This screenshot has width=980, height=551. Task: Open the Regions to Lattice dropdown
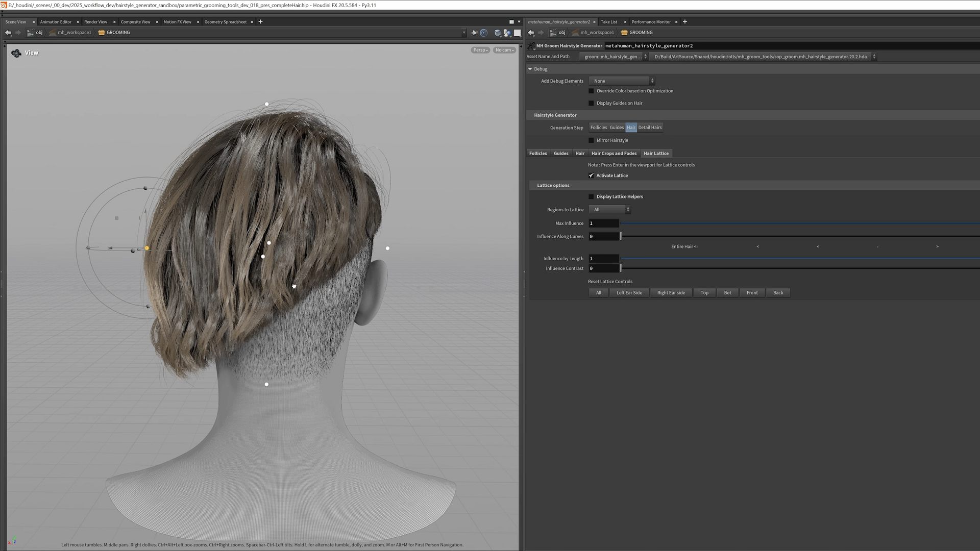(609, 209)
